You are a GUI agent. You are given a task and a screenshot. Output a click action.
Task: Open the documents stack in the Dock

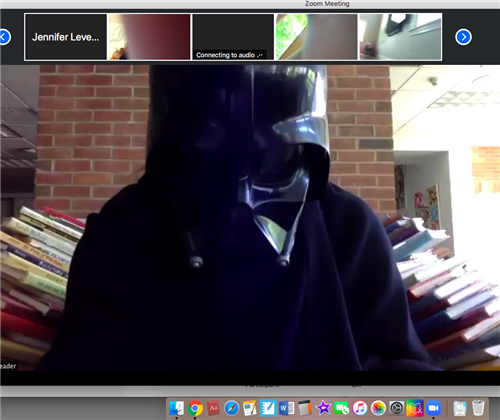pyautogui.click(x=460, y=408)
